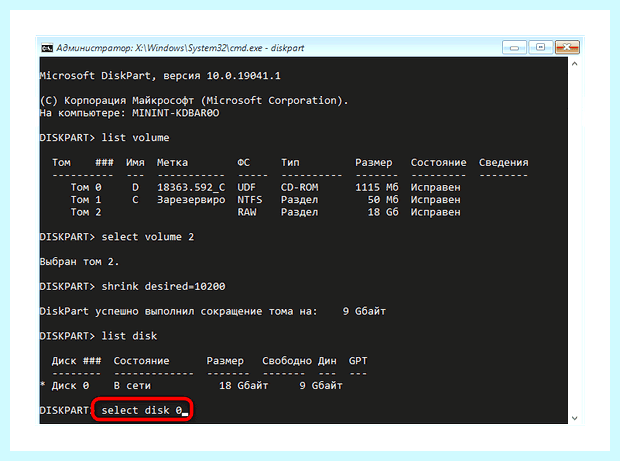Click the drive letter 'C' cell
Viewport: 620px width, 461px height.
135,200
